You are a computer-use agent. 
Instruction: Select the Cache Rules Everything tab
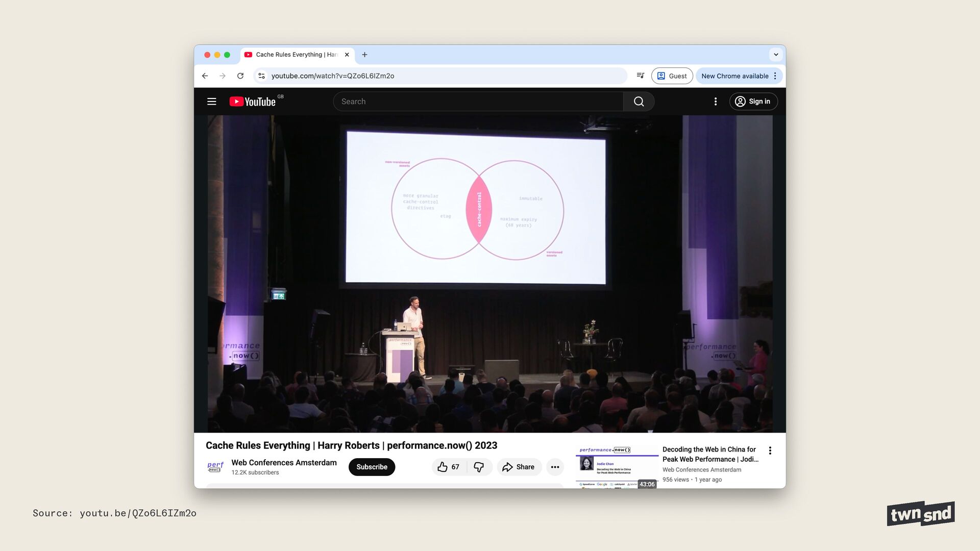[296, 55]
